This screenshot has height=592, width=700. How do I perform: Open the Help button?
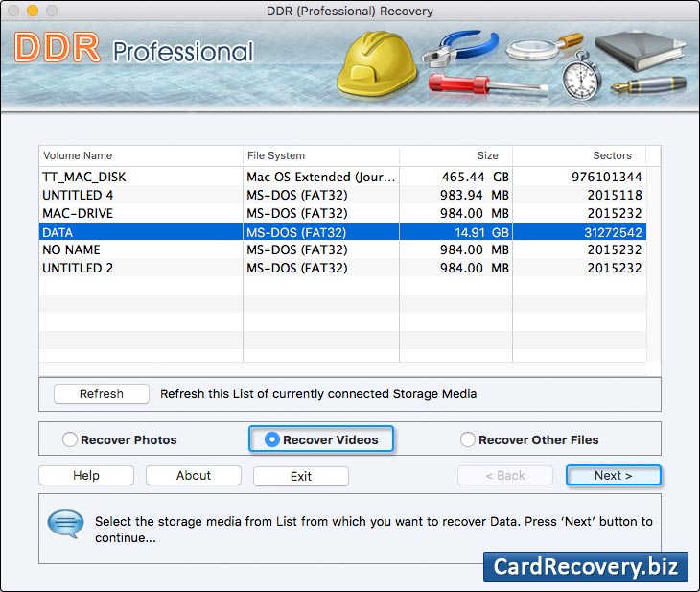point(86,475)
